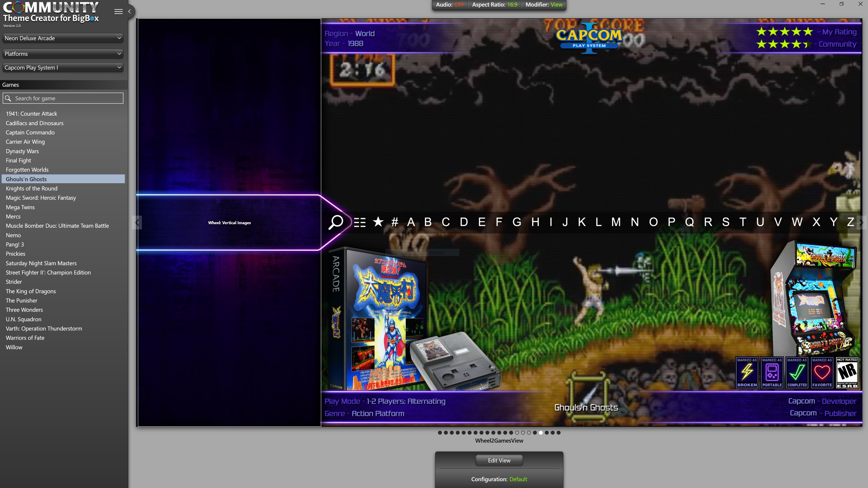Minimize the application window

[823, 4]
